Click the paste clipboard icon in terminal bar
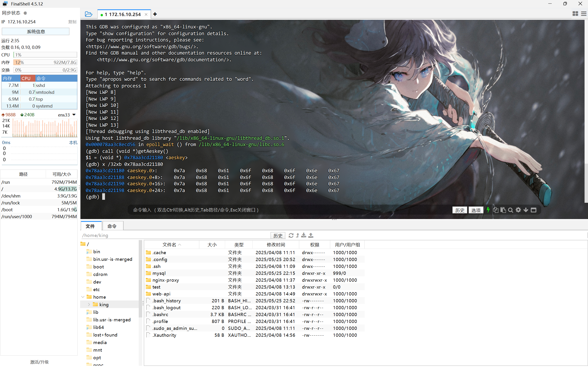 point(503,210)
